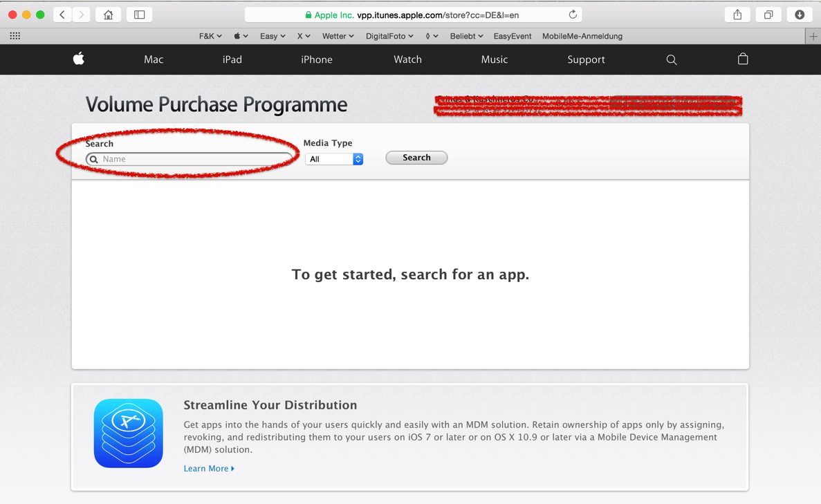Open the Share sheet icon
The width and height of the screenshot is (821, 504).
click(737, 15)
